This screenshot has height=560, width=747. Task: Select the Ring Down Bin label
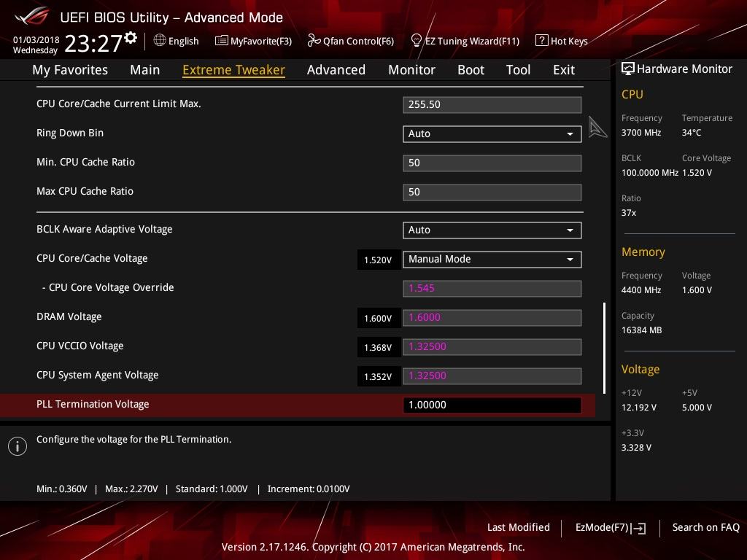pos(70,133)
